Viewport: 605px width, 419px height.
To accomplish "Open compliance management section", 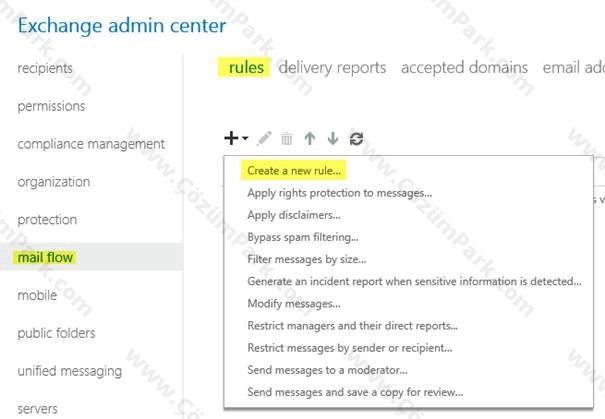I will point(91,144).
